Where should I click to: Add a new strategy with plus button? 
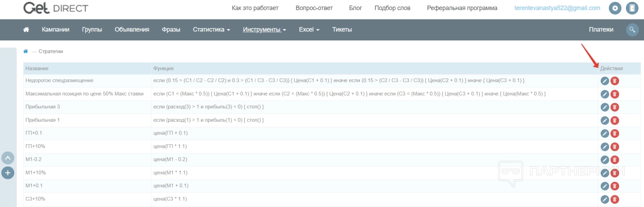[8, 173]
